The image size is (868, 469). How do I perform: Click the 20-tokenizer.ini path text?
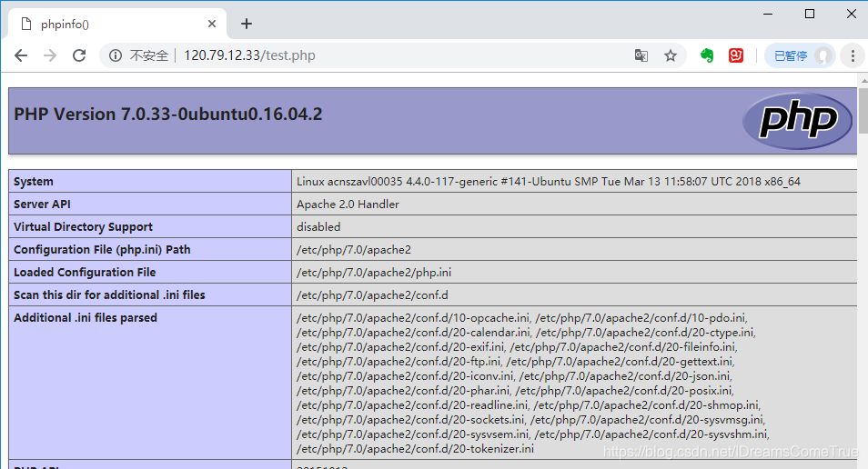tap(415, 448)
